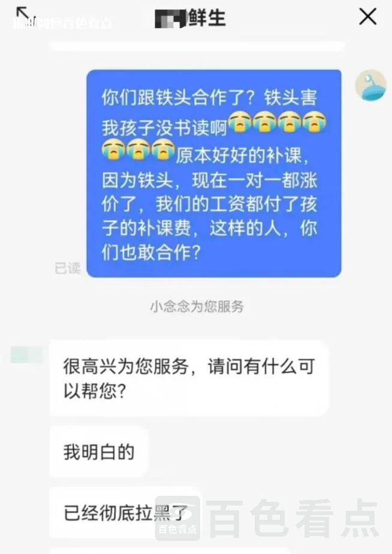
Task: Tap the blurred customer service agent avatar
Action: coord(27,355)
